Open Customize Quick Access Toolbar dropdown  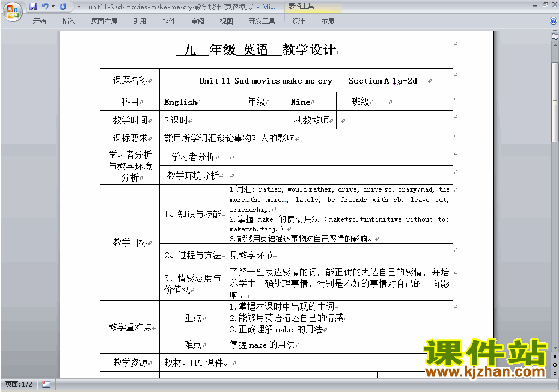point(79,7)
